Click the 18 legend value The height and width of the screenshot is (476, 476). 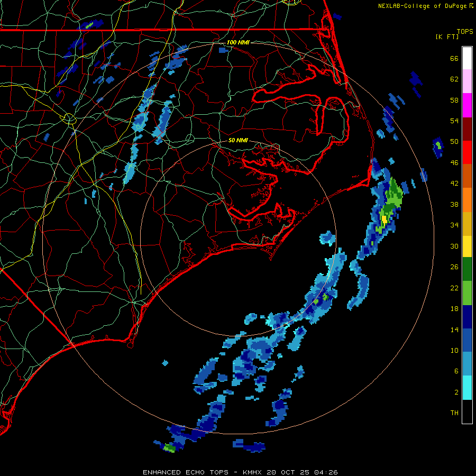[454, 309]
